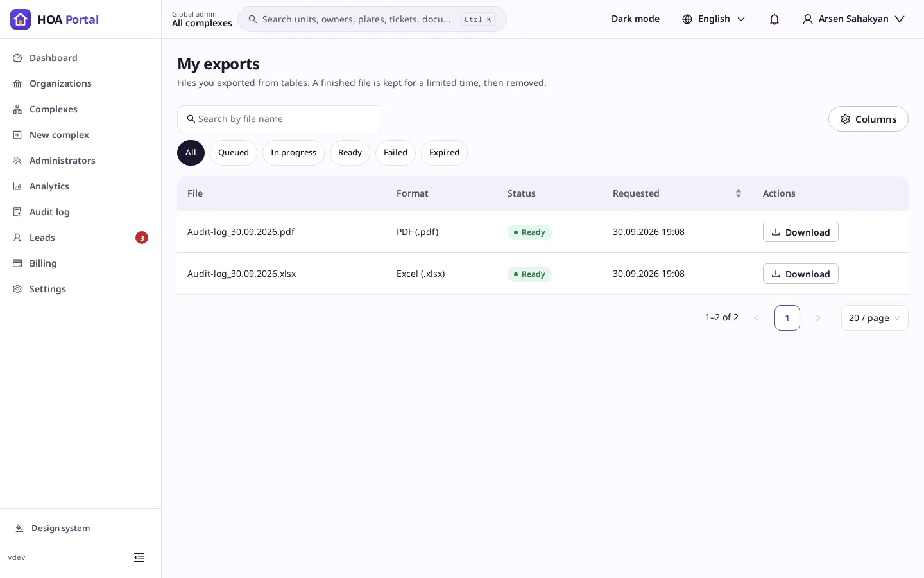Toggle Dark mode
This screenshot has width=924, height=578.
point(635,19)
